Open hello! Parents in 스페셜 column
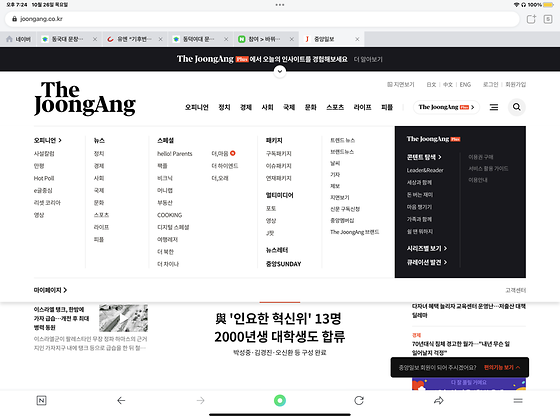Image resolution: width=560 pixels, height=419 pixels. (175, 154)
